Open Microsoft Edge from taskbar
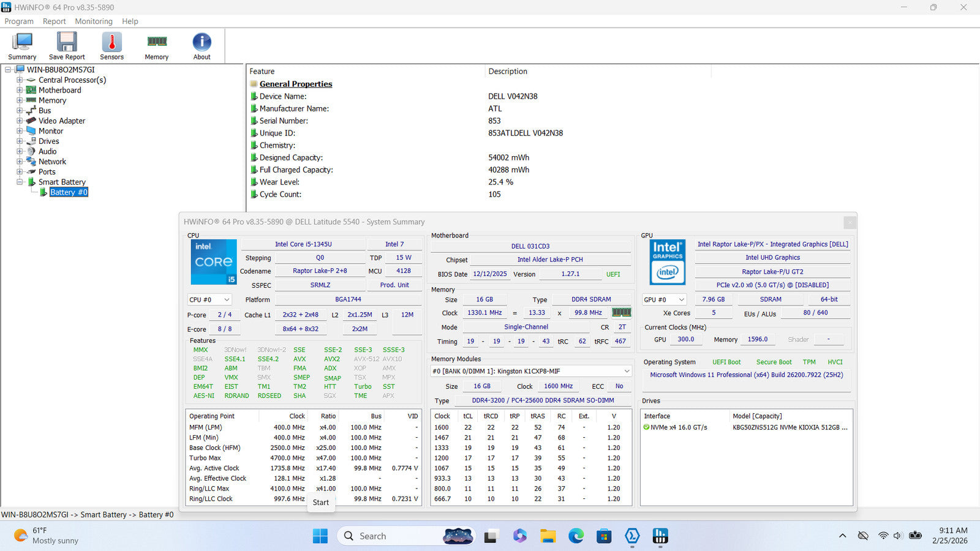This screenshot has width=980, height=551. (576, 536)
